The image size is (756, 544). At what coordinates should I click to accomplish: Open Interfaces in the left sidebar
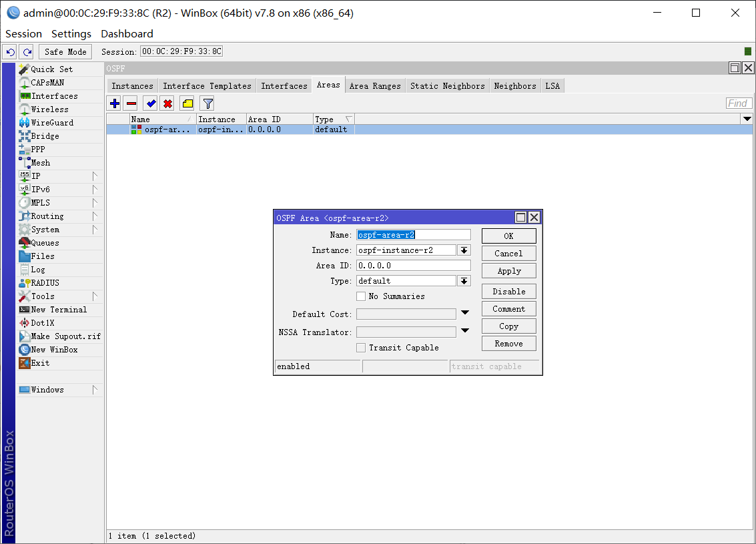(60, 96)
